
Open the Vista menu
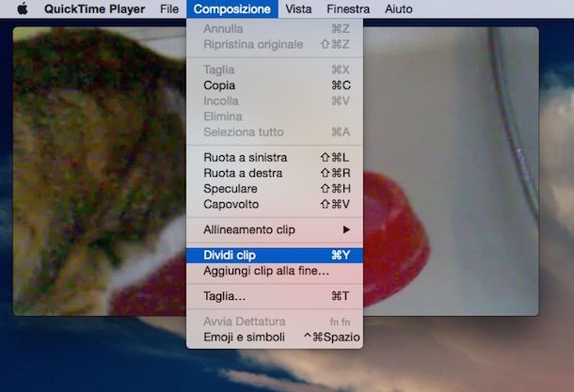298,8
